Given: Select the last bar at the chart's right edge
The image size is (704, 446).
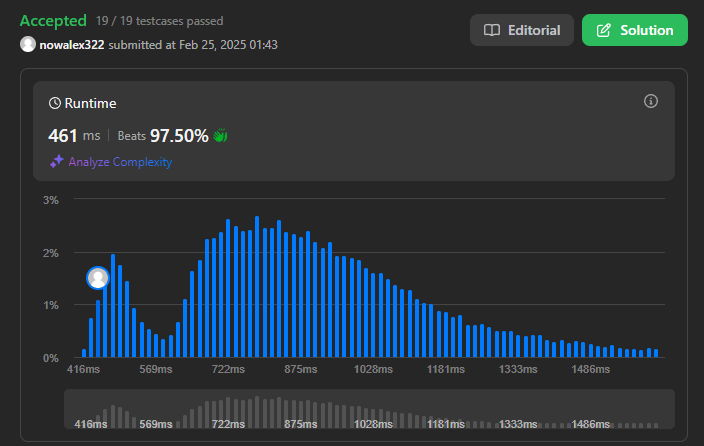Looking at the screenshot, I should click(x=655, y=353).
